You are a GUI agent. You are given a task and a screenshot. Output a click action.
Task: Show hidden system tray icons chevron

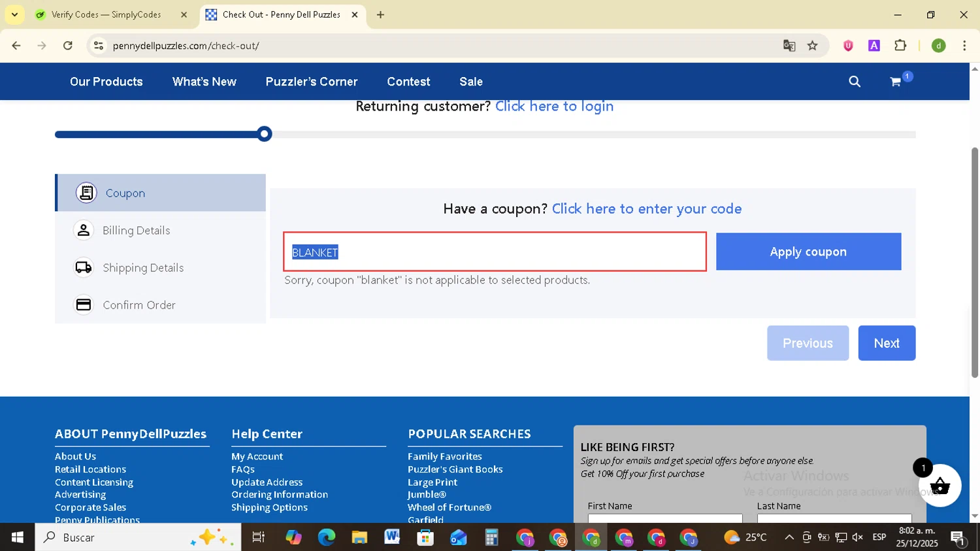[789, 537]
